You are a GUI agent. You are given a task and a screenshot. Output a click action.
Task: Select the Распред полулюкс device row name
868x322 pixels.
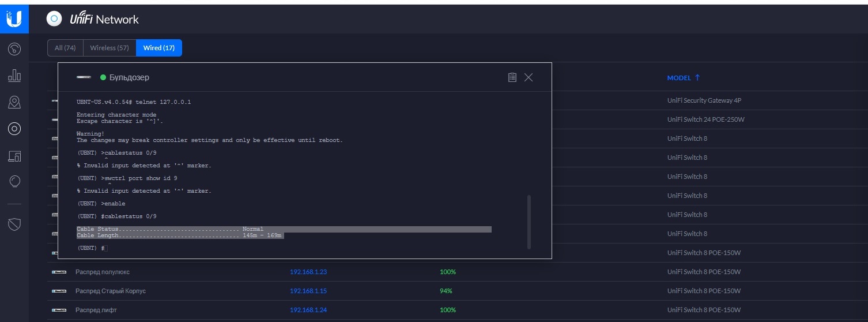[x=102, y=272]
